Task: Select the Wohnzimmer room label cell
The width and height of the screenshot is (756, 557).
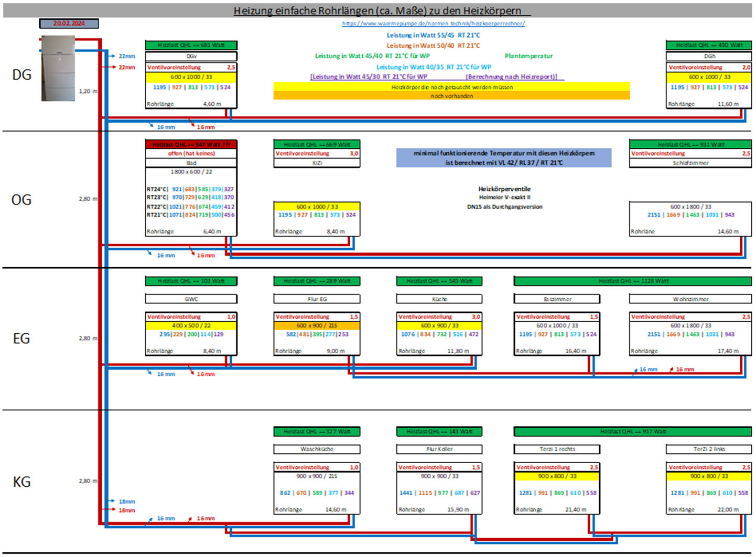Action: tap(690, 299)
